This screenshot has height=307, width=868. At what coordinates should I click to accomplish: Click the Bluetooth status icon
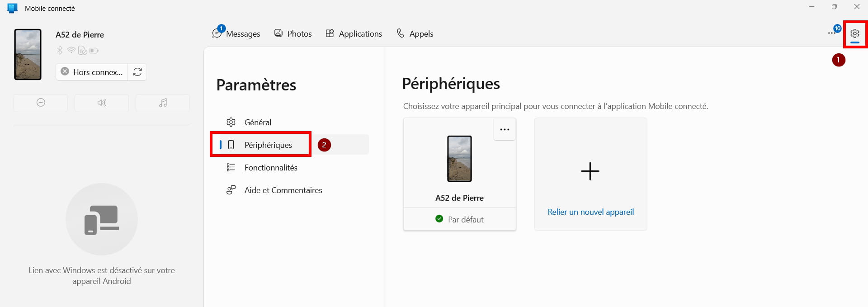click(x=60, y=50)
